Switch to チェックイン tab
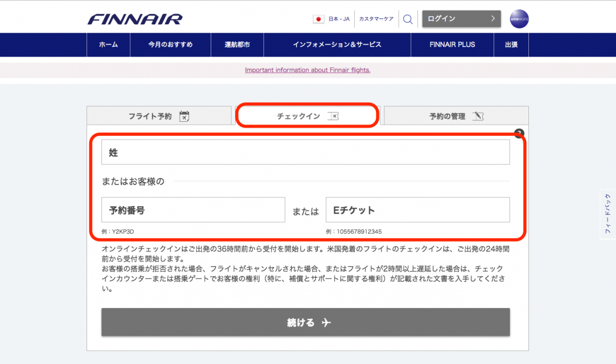 pos(308,115)
